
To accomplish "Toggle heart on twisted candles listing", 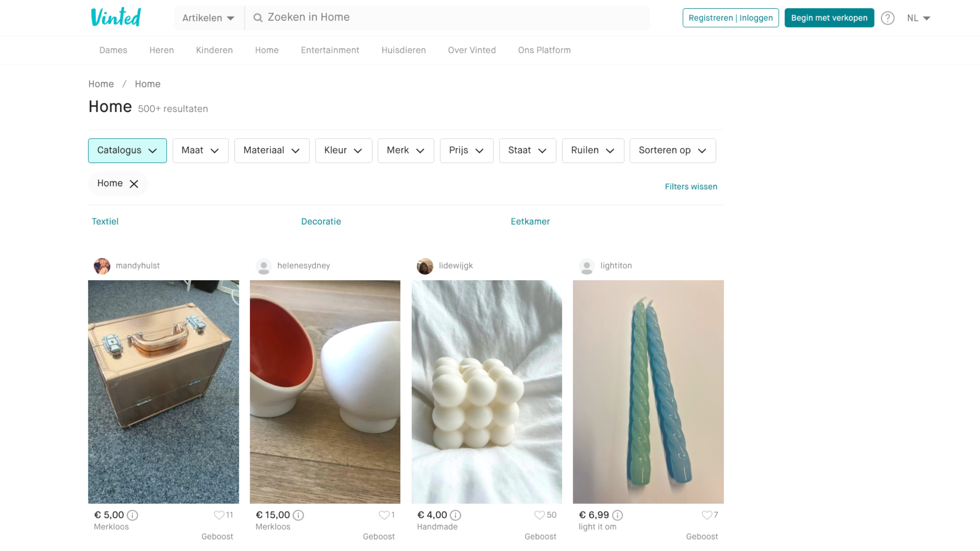I will (x=706, y=515).
